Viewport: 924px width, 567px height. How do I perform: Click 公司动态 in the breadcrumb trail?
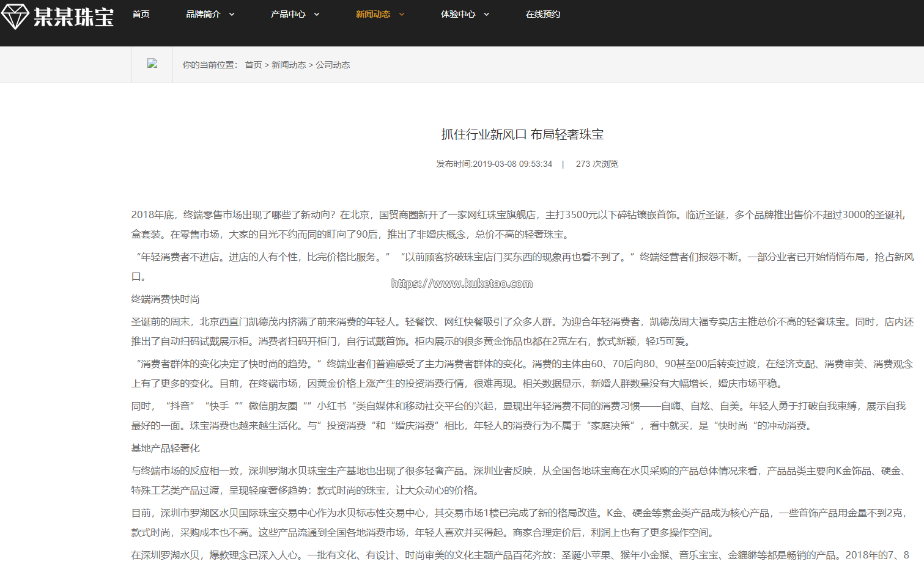[333, 65]
